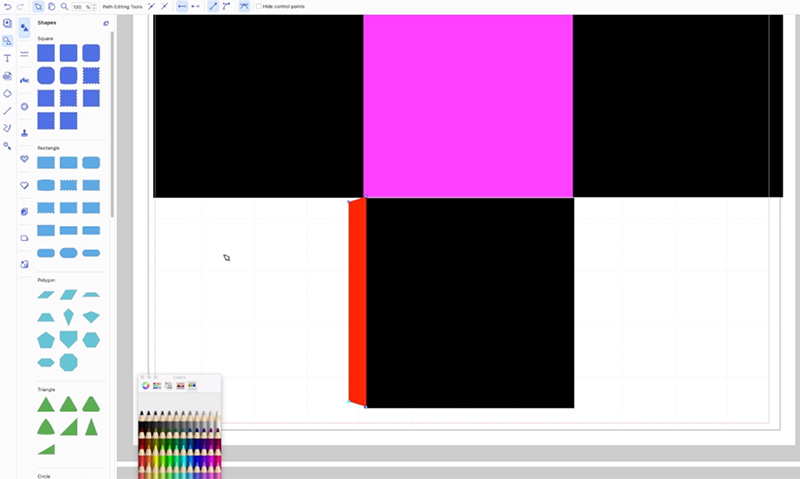Click the Redo arrow icon

pos(20,6)
